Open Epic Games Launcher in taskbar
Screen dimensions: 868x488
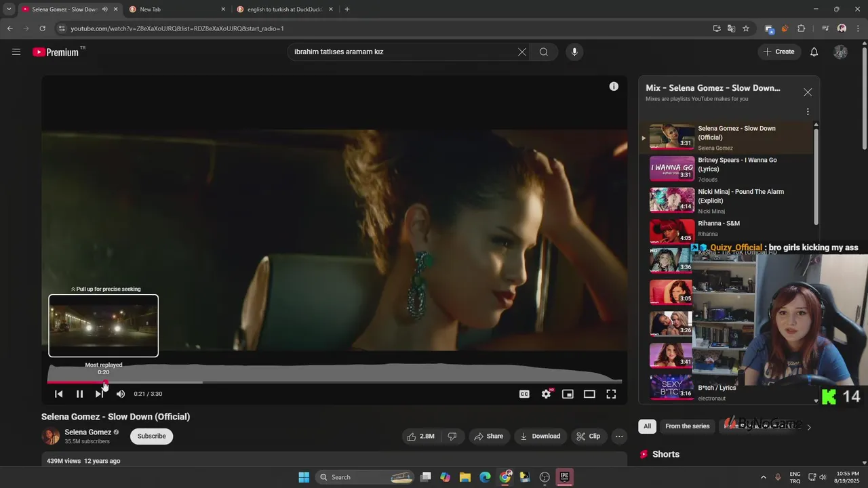564,477
